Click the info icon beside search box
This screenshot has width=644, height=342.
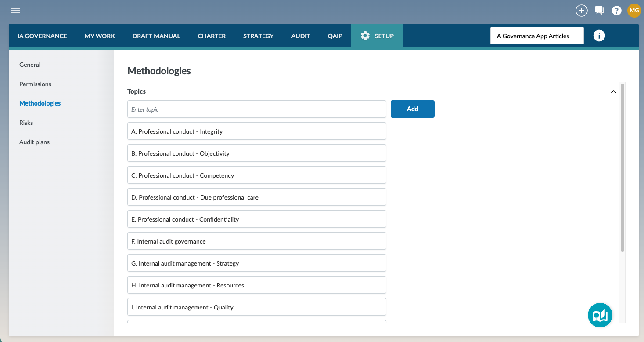pyautogui.click(x=599, y=36)
